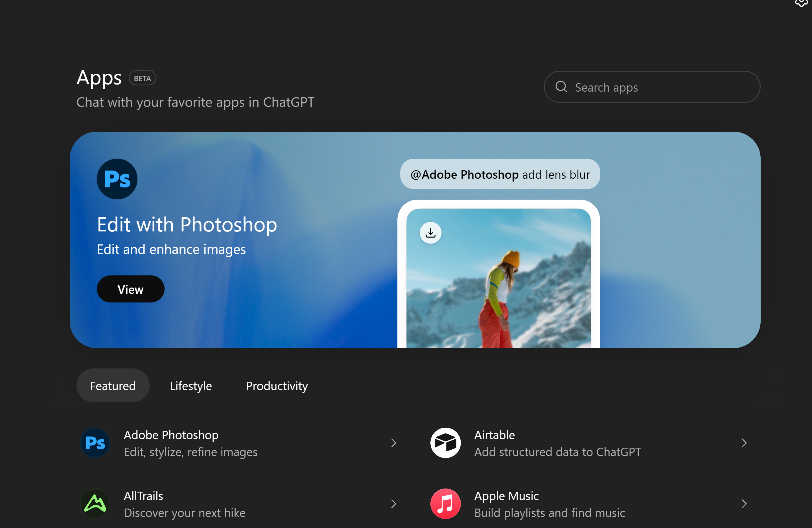The width and height of the screenshot is (812, 528).
Task: Click the download icon on the preview image
Action: click(x=430, y=233)
